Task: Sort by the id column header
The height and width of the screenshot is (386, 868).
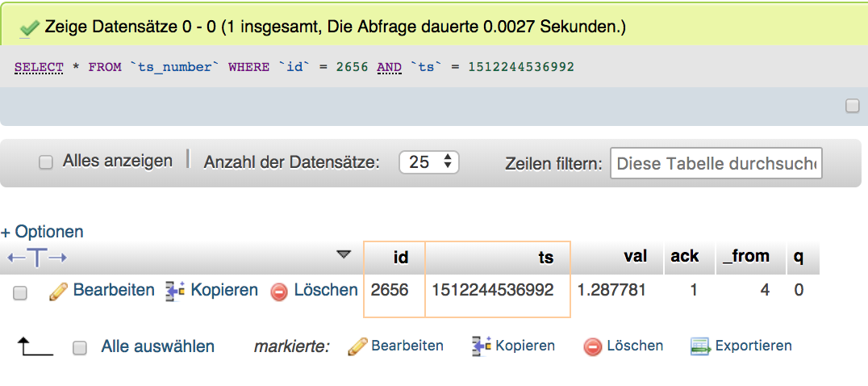Action: pos(400,257)
